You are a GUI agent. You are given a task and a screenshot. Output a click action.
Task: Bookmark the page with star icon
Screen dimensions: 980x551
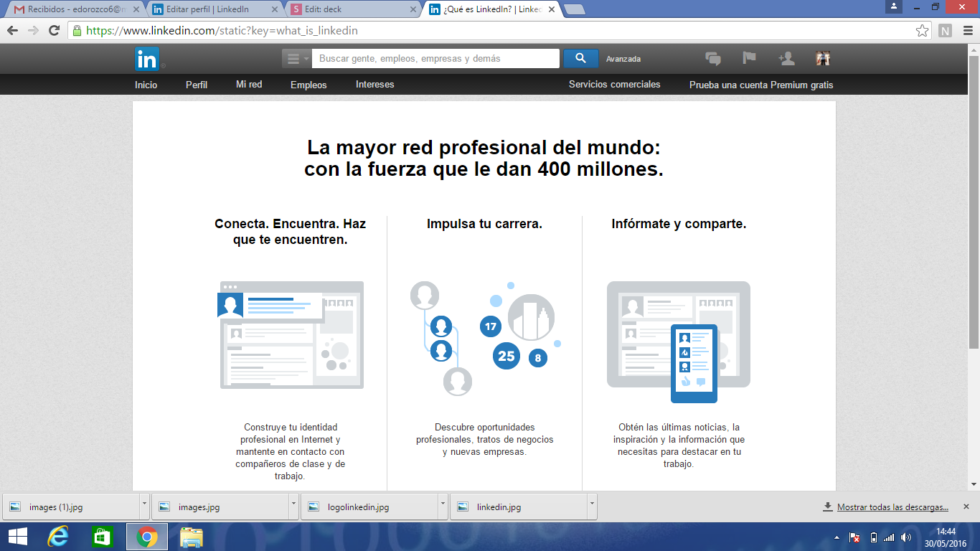coord(923,31)
